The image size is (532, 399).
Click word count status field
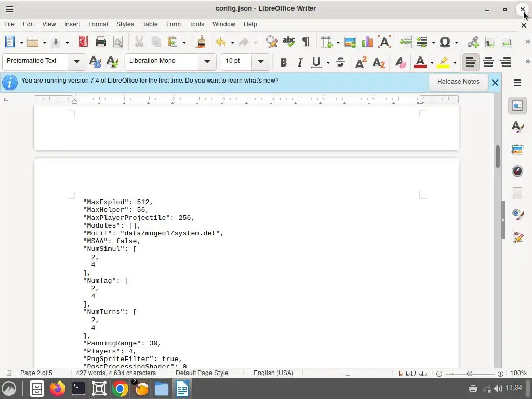[116, 373]
